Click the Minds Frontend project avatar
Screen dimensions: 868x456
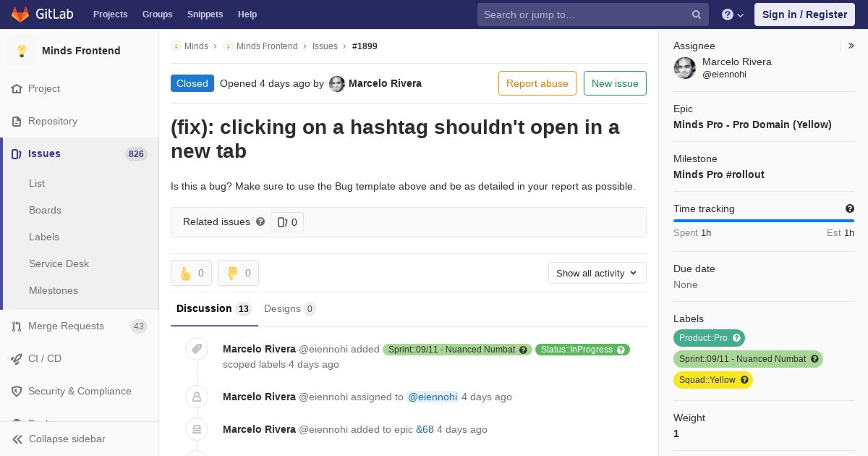point(22,51)
